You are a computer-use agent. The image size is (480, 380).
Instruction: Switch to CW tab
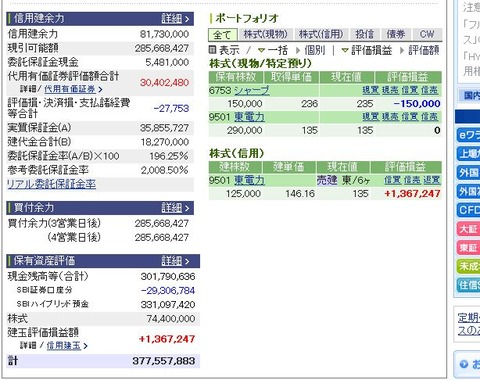(x=427, y=34)
